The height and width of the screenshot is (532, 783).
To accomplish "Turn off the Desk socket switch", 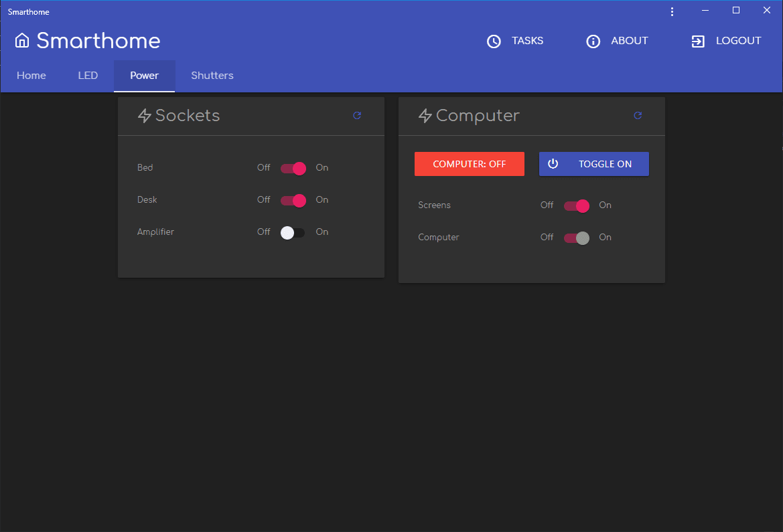I will [293, 200].
